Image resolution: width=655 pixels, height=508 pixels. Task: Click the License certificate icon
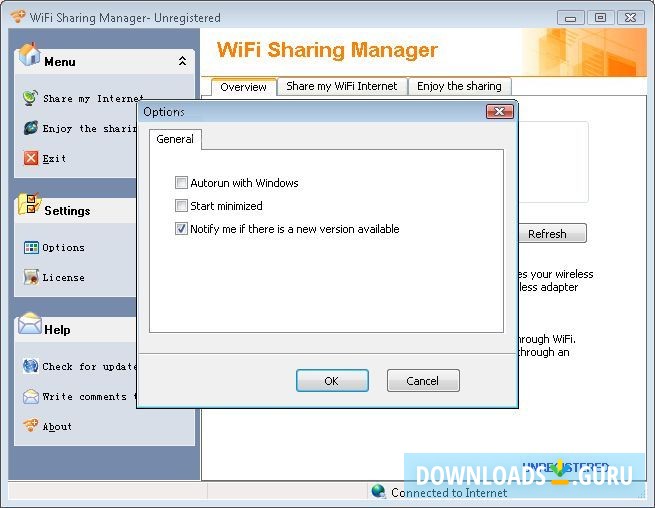click(x=31, y=277)
